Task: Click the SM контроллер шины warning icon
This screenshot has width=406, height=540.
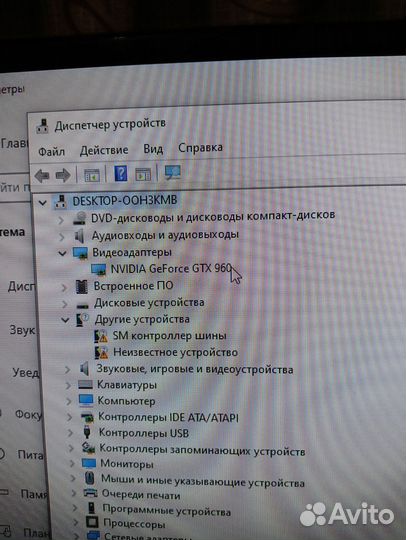Action: (x=101, y=336)
